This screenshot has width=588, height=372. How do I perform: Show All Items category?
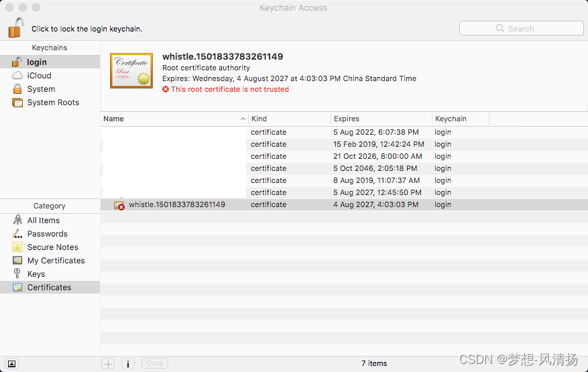[x=50, y=220]
